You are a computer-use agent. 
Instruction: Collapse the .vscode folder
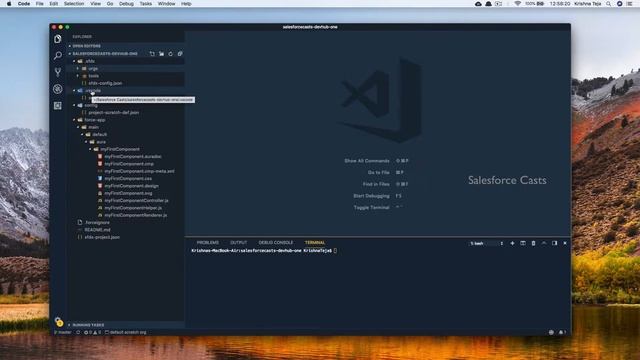pos(93,91)
